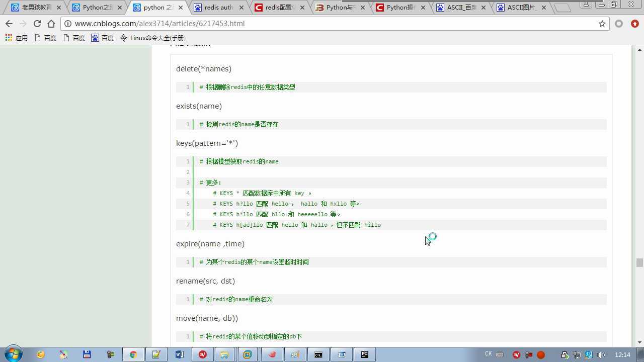Open the command prompt taskbar window
Viewport: 644px width, 362px height.
coord(318,354)
